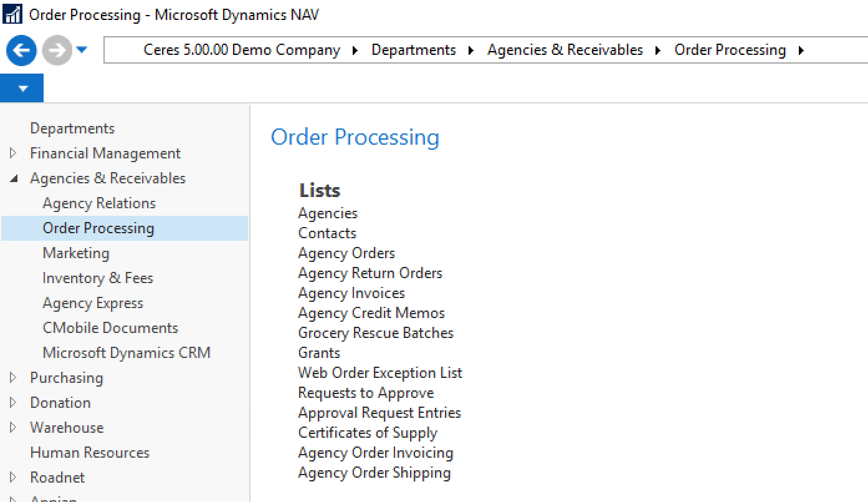
Task: Open the blue application menu
Action: (x=22, y=88)
